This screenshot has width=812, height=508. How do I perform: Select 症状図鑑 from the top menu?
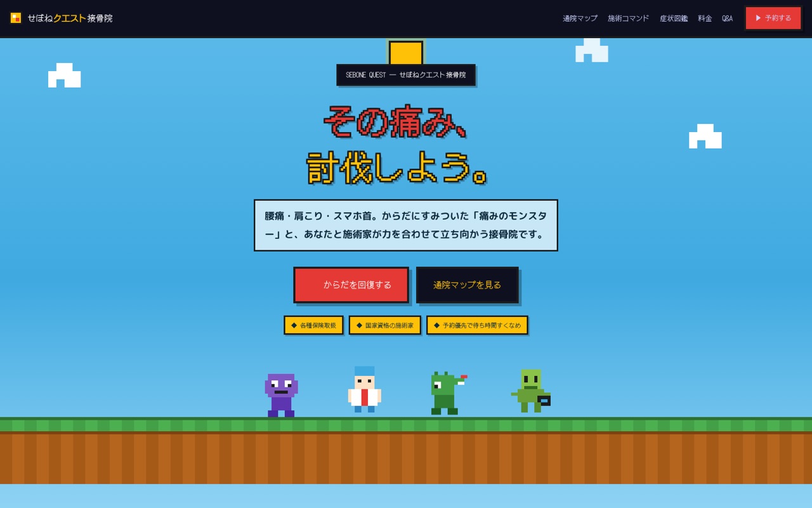point(674,18)
